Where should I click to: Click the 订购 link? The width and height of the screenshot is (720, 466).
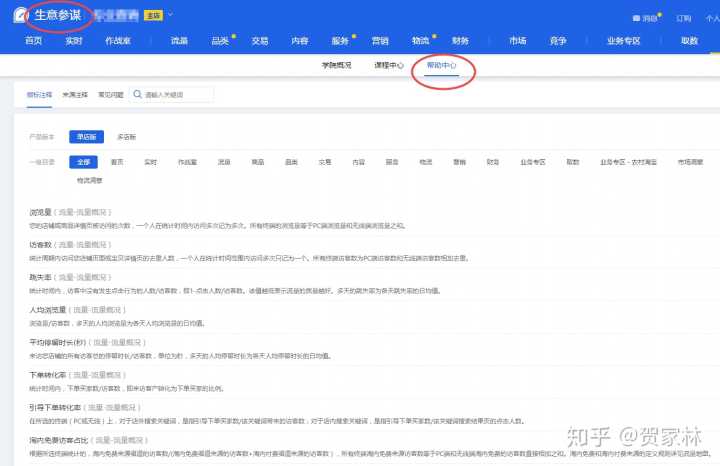click(x=684, y=17)
